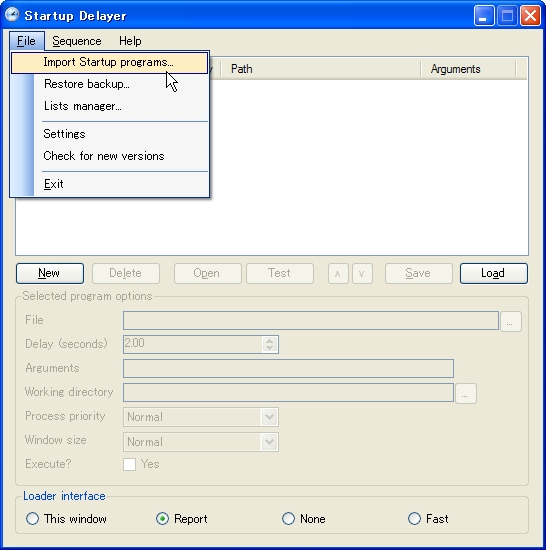Choose the Fast loader interface option

point(414,518)
